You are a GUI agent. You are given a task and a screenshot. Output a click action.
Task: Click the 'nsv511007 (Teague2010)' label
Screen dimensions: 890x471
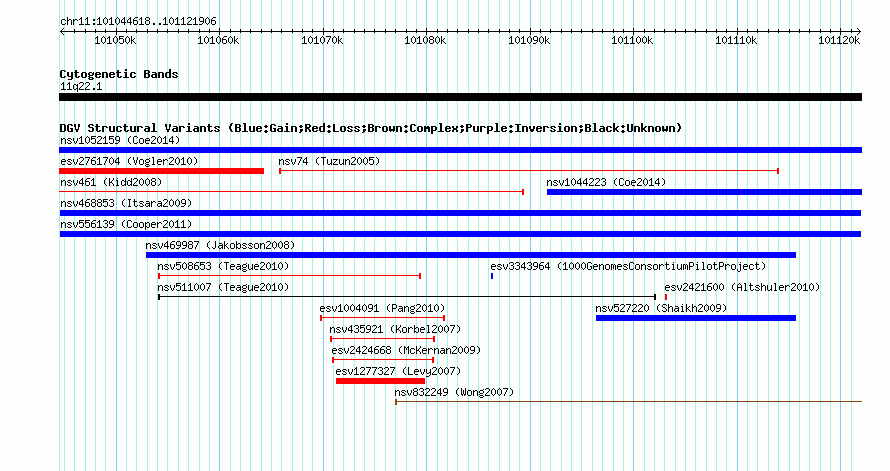tap(223, 287)
